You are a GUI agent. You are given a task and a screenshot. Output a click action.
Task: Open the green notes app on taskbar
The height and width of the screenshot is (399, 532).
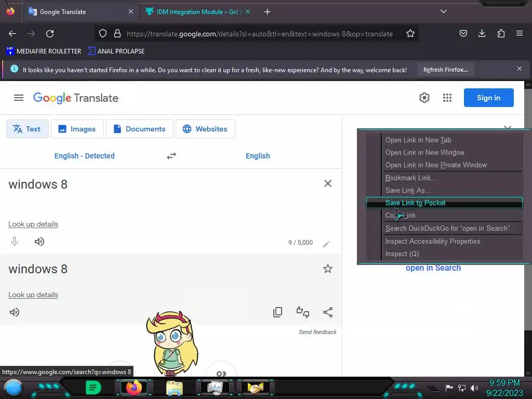tap(93, 388)
